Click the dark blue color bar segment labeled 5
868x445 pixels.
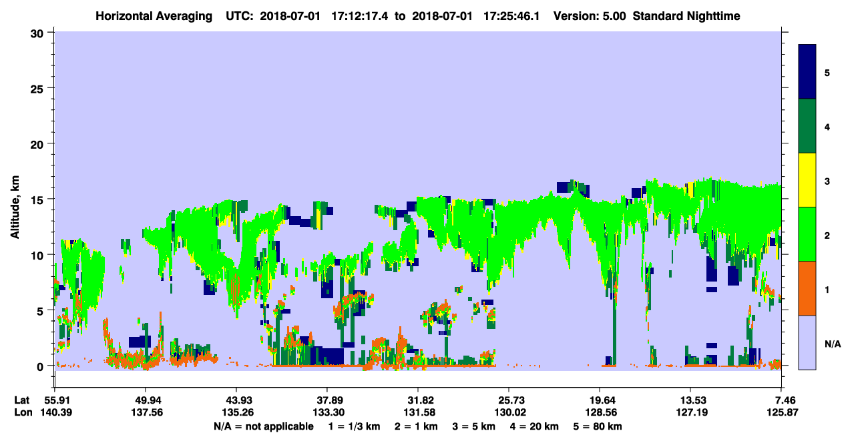[807, 72]
